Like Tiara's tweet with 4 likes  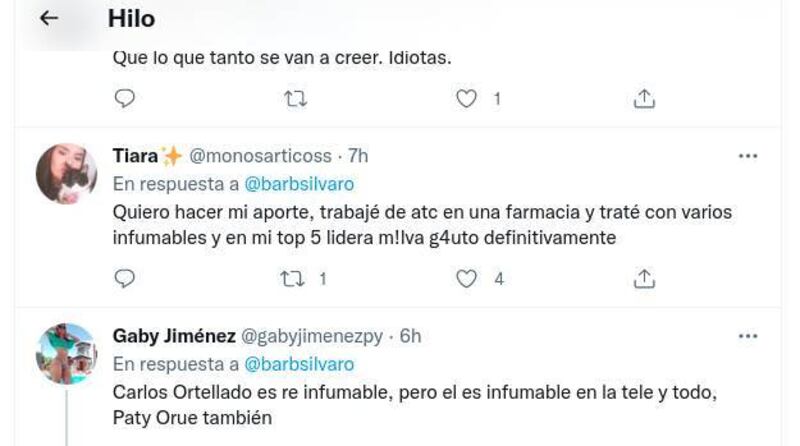tap(466, 279)
